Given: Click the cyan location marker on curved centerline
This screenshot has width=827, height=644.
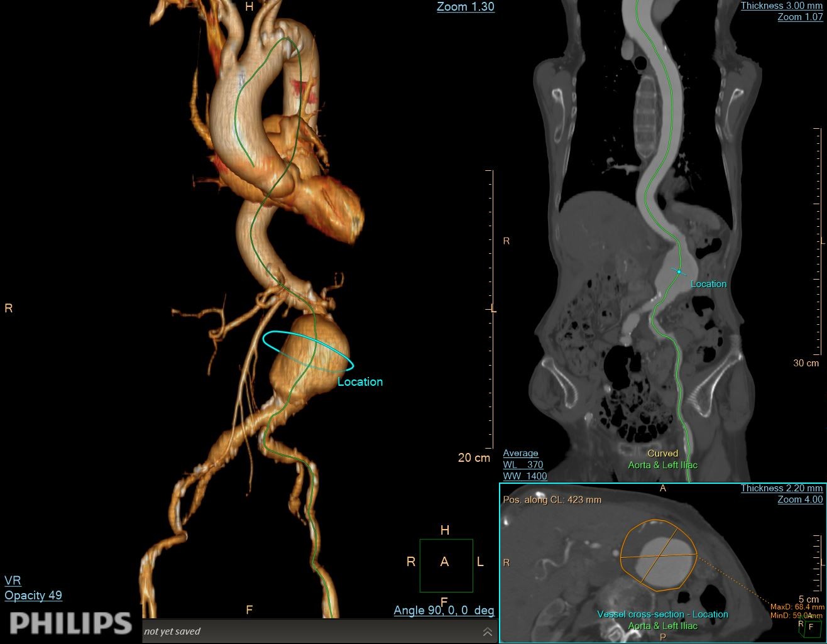Looking at the screenshot, I should tap(679, 271).
